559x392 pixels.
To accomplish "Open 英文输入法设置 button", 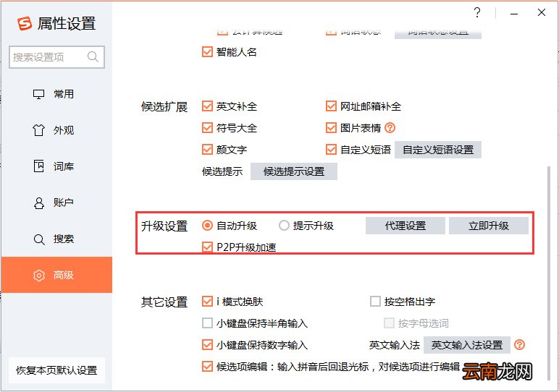I will pyautogui.click(x=466, y=345).
